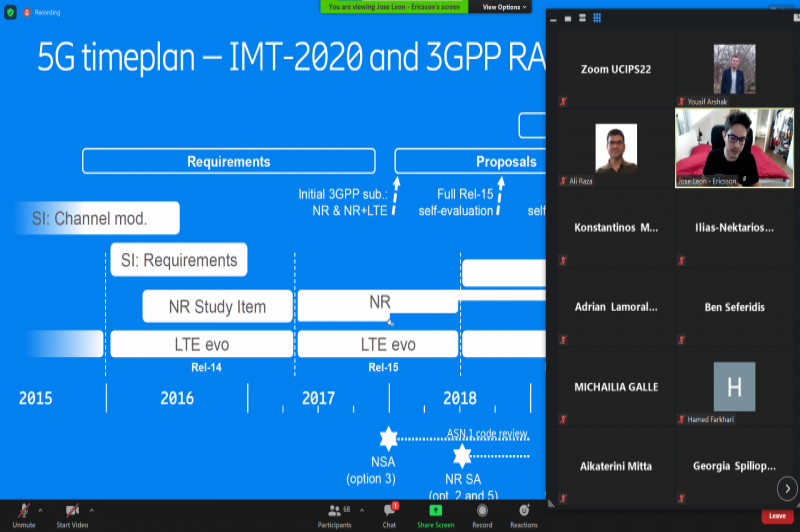Open the Participants panel
The height and width of the screenshot is (532, 800).
334,511
